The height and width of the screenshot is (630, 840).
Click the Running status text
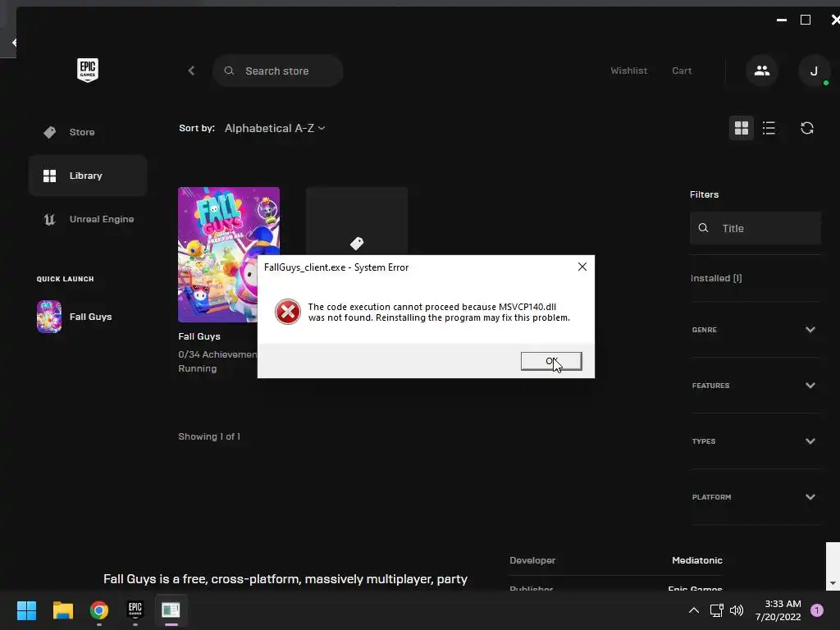(198, 368)
